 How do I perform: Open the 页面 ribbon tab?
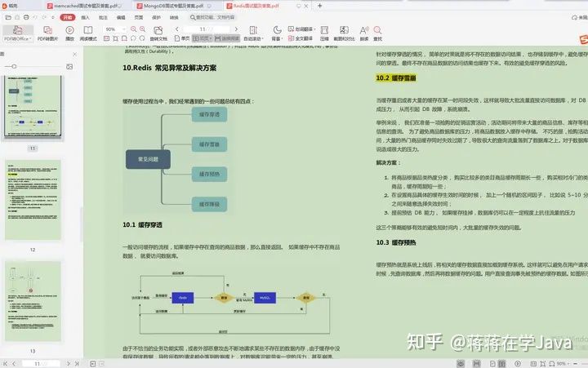coord(138,17)
